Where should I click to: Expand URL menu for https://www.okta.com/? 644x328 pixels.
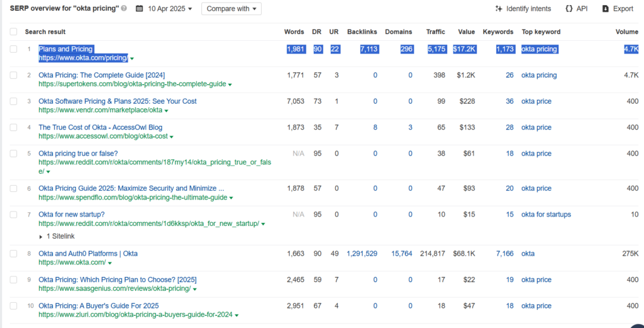pyautogui.click(x=109, y=263)
